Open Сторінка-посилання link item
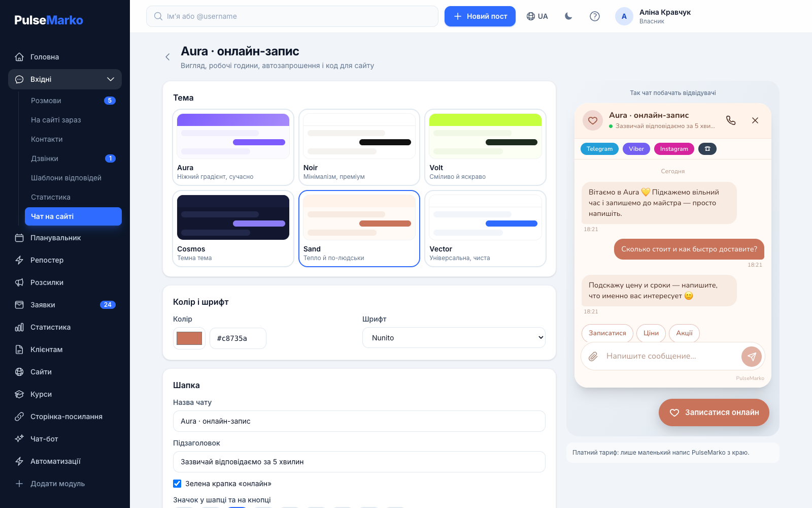The width and height of the screenshot is (812, 508). coord(65,417)
